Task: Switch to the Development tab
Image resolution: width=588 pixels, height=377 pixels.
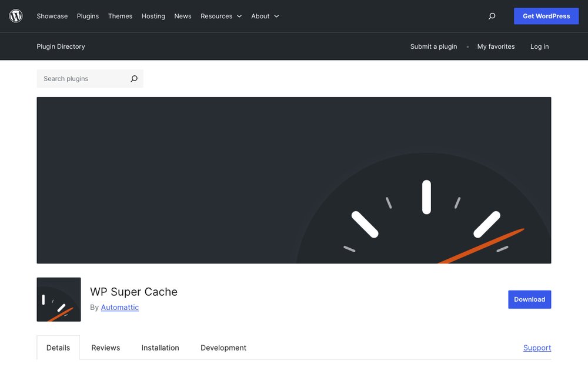Action: point(223,348)
